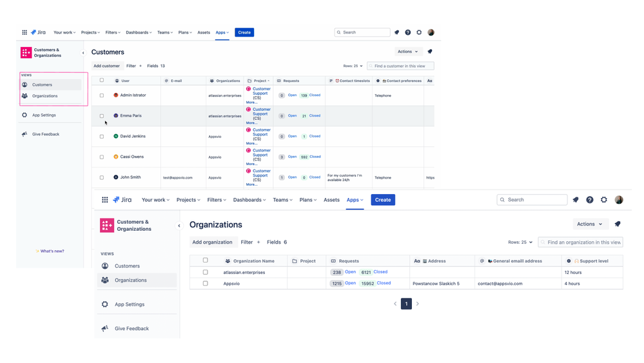Click Search box in Organizations window top bar
The height and width of the screenshot is (363, 644).
click(x=532, y=200)
